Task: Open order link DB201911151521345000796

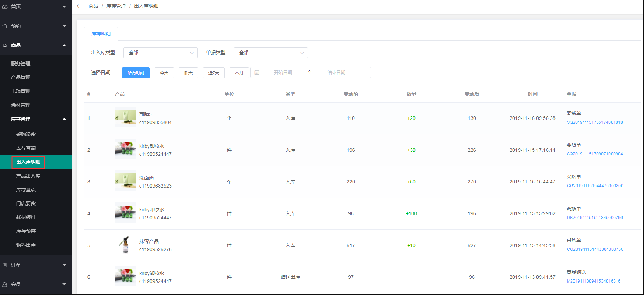Action: pos(595,218)
